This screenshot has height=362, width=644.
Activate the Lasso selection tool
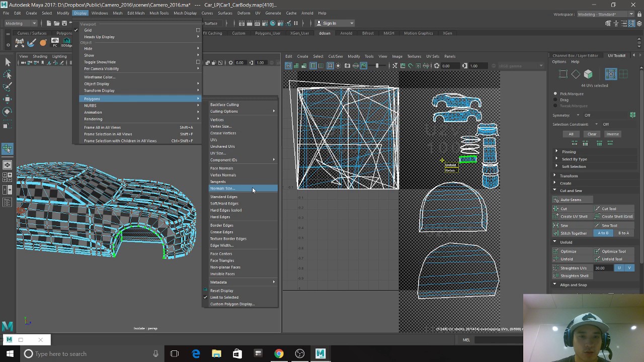pyautogui.click(x=8, y=74)
